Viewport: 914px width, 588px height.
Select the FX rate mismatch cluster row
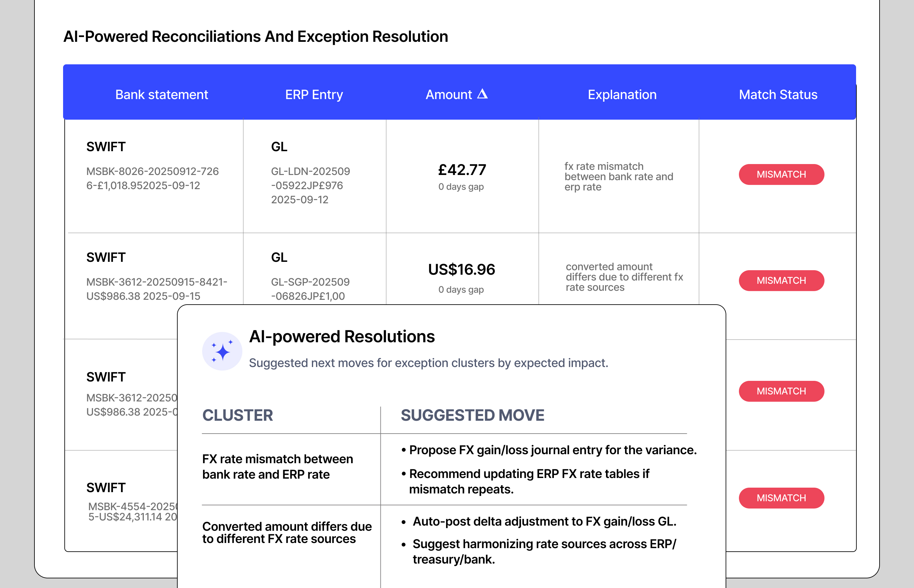(278, 467)
